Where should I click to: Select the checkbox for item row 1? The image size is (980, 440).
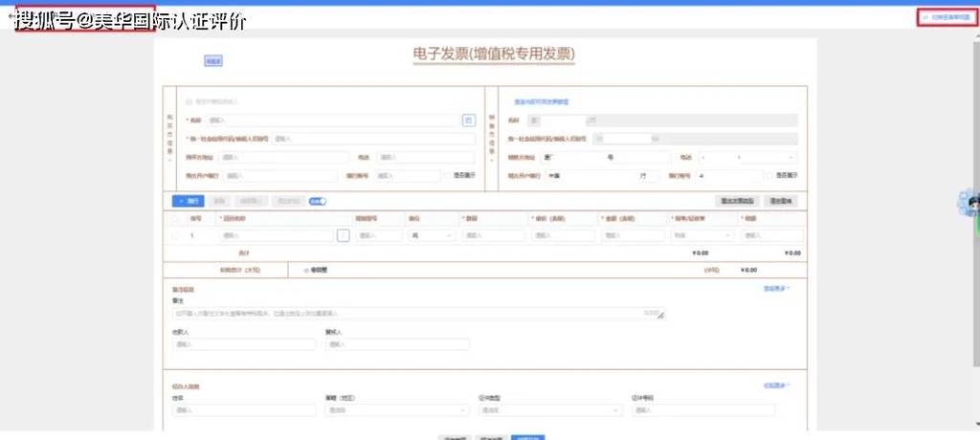(175, 235)
